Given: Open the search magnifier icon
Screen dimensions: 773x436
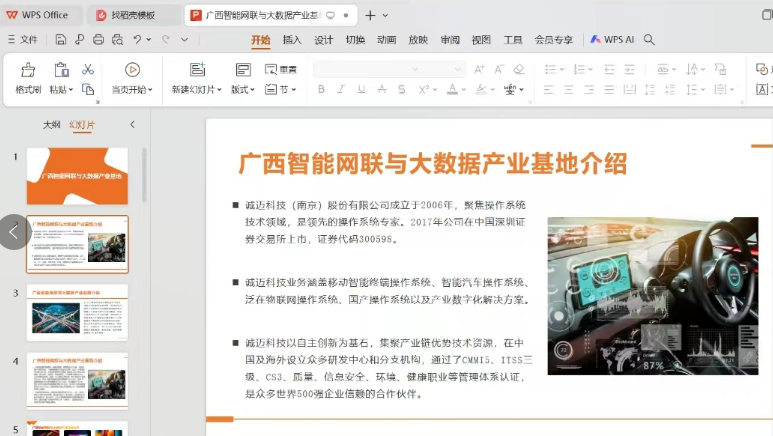Looking at the screenshot, I should [649, 39].
